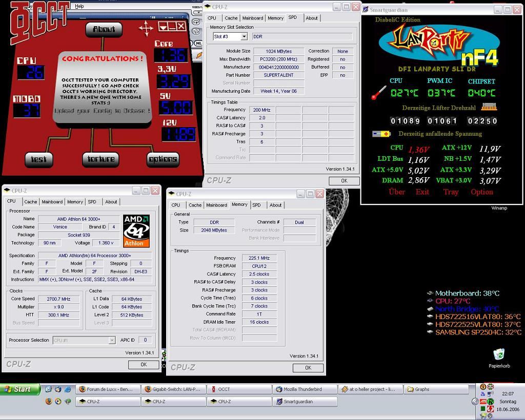Click Exit in Smartguardian

coord(422,192)
